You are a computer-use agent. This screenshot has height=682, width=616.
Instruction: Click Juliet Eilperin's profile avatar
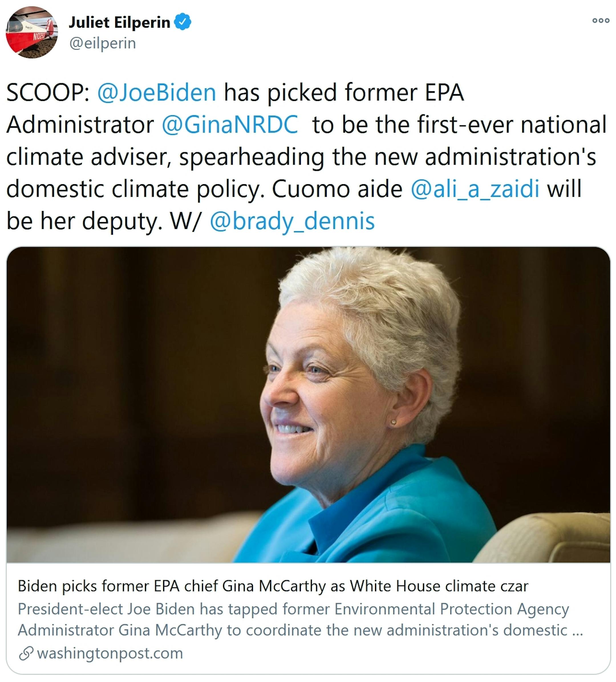tap(32, 32)
